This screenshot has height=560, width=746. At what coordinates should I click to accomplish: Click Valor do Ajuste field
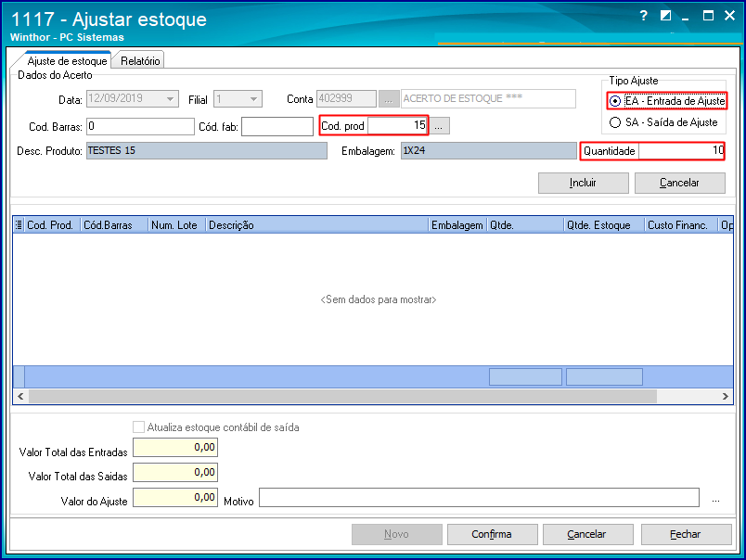(x=175, y=497)
